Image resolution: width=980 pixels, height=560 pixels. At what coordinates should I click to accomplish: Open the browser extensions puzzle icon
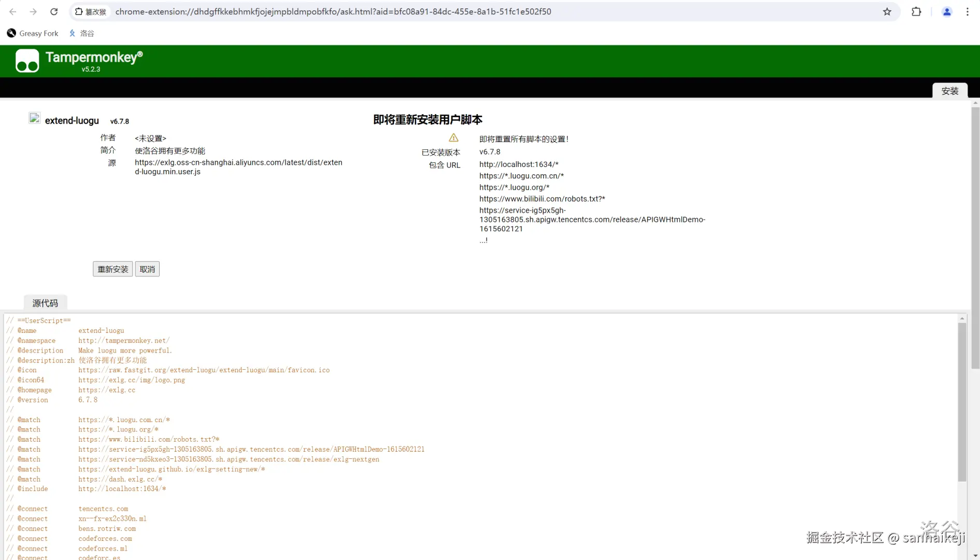(916, 11)
